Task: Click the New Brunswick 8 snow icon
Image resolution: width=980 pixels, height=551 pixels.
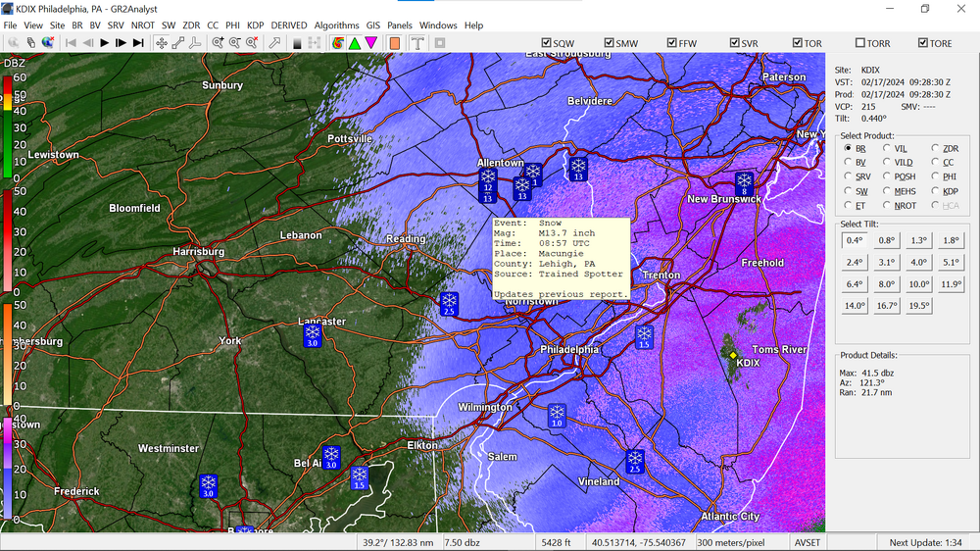Action: (x=744, y=184)
